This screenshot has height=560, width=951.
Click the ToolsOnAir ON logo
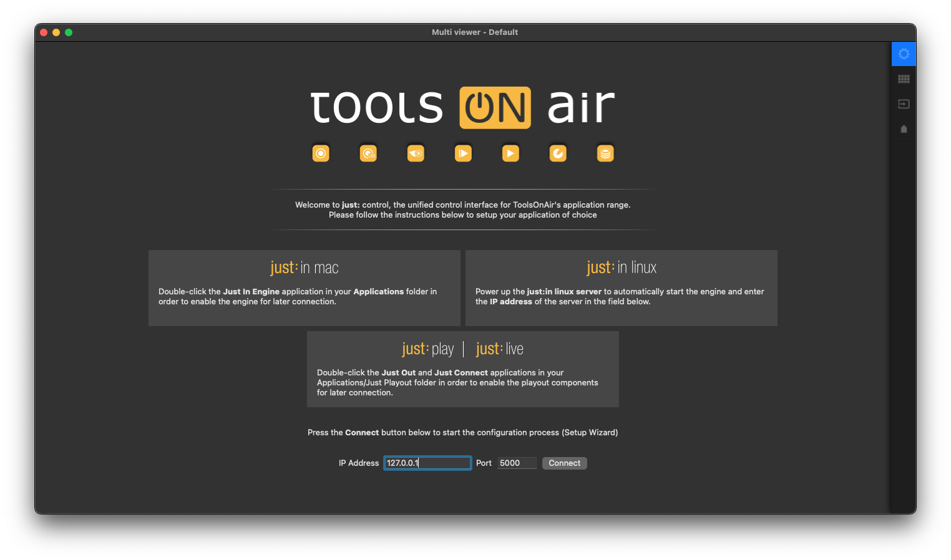pos(495,108)
